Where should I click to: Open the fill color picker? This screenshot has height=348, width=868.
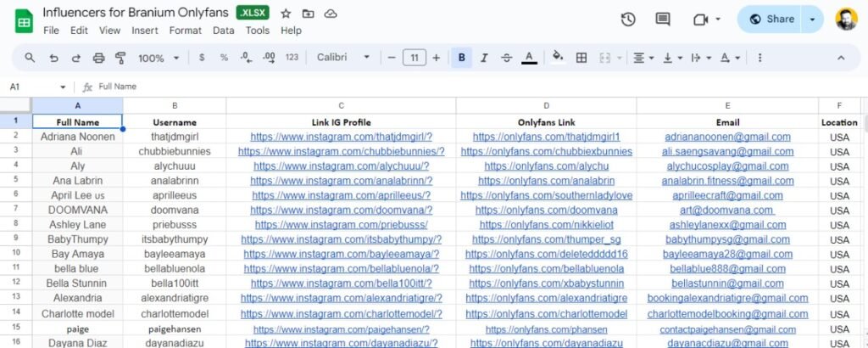pyautogui.click(x=558, y=58)
